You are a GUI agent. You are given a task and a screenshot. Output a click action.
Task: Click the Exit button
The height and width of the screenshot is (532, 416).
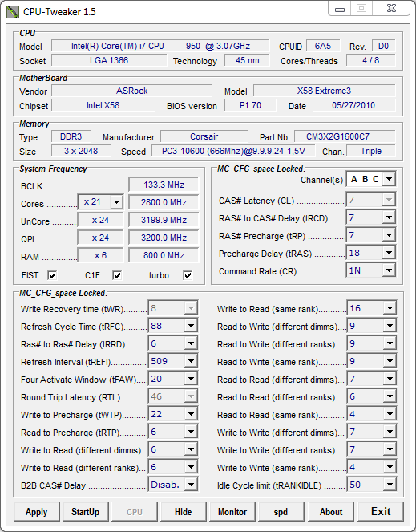381,511
